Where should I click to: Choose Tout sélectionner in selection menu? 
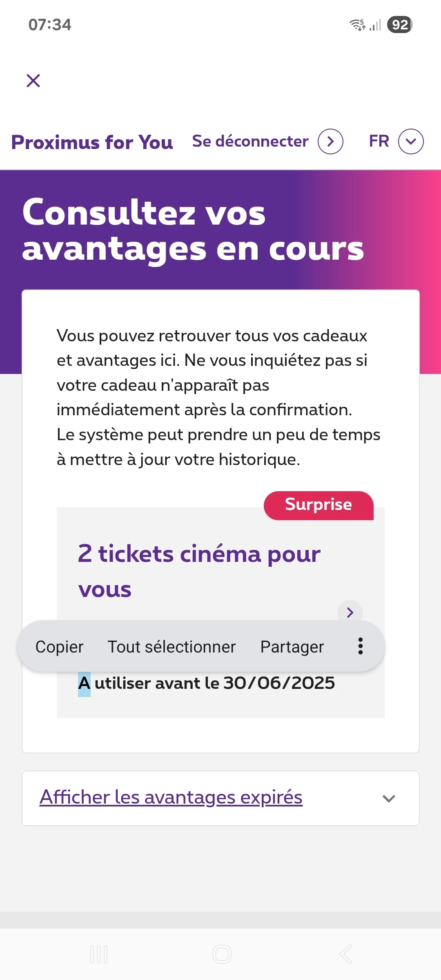(171, 647)
